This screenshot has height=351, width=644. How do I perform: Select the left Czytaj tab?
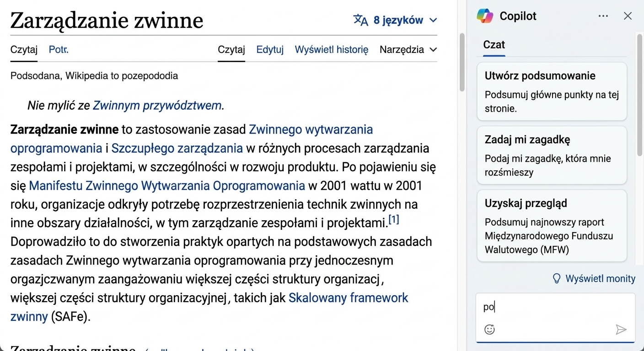point(24,49)
